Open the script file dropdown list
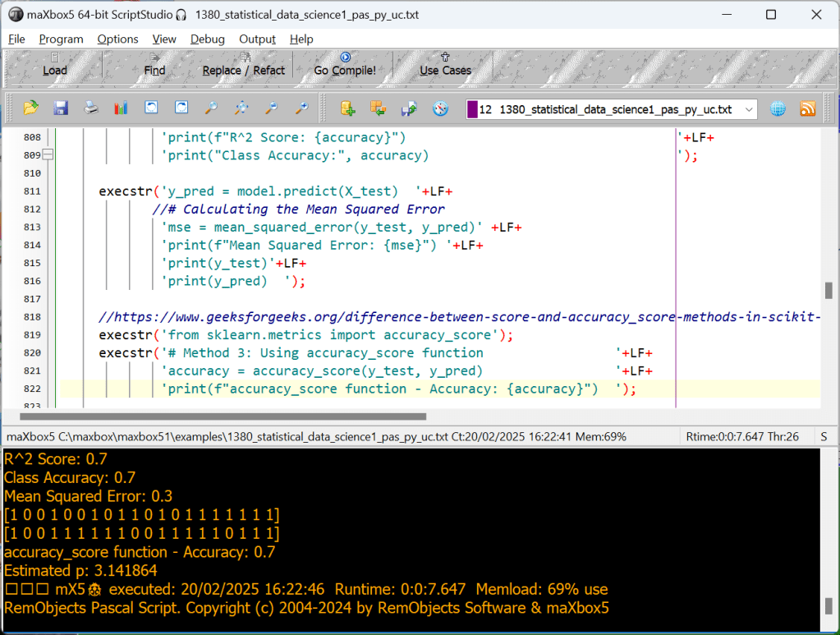840x635 pixels. [x=748, y=109]
